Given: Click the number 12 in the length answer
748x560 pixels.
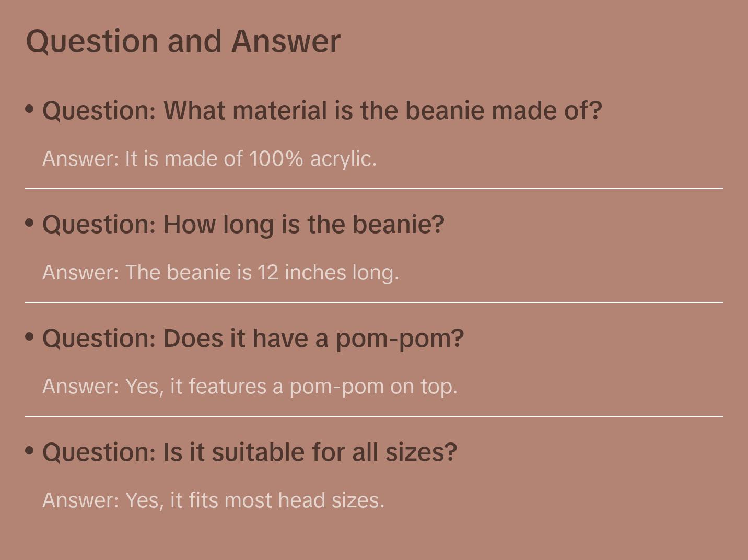Looking at the screenshot, I should click(267, 273).
